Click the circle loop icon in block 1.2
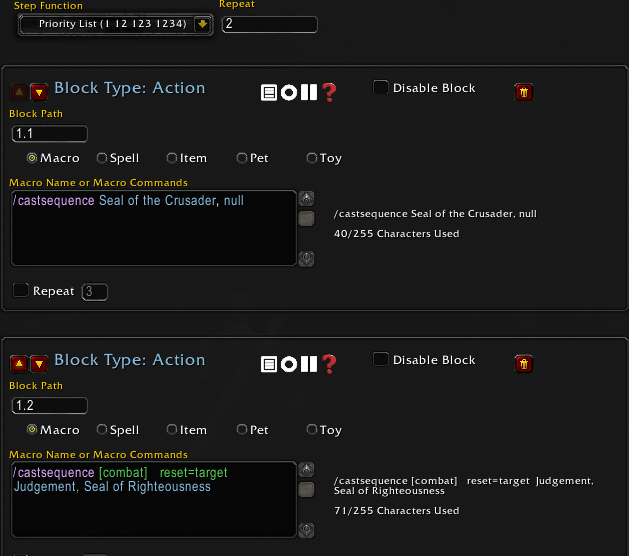629x556 pixels. [x=288, y=364]
